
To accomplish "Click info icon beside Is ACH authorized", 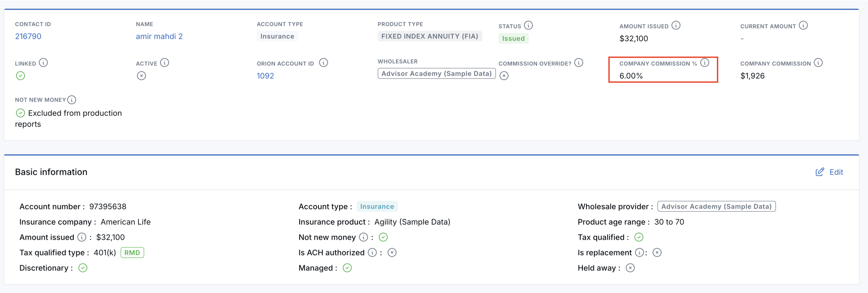I will [372, 253].
